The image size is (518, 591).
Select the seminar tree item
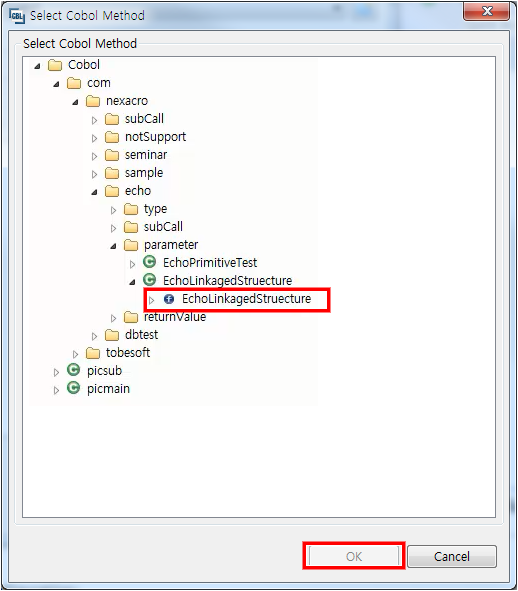click(146, 155)
